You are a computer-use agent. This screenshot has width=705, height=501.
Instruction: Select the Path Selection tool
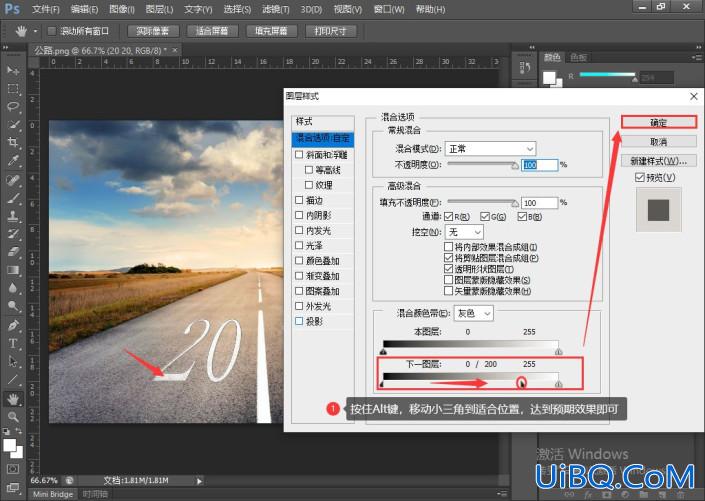[13, 361]
